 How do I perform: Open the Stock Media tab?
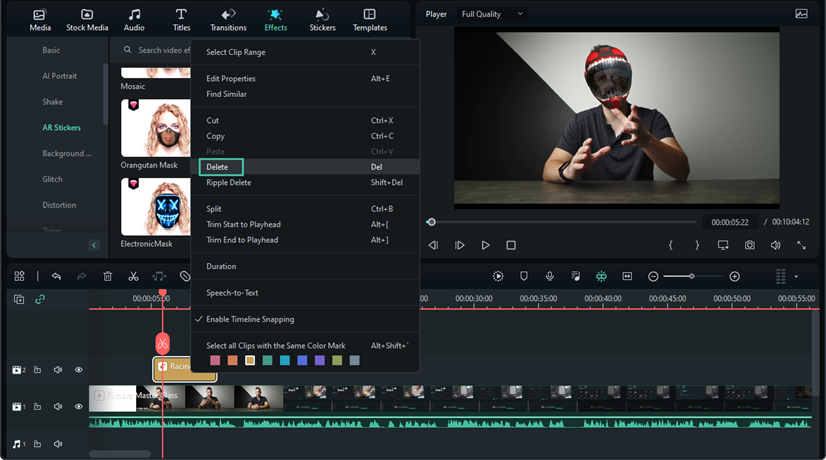coord(87,20)
